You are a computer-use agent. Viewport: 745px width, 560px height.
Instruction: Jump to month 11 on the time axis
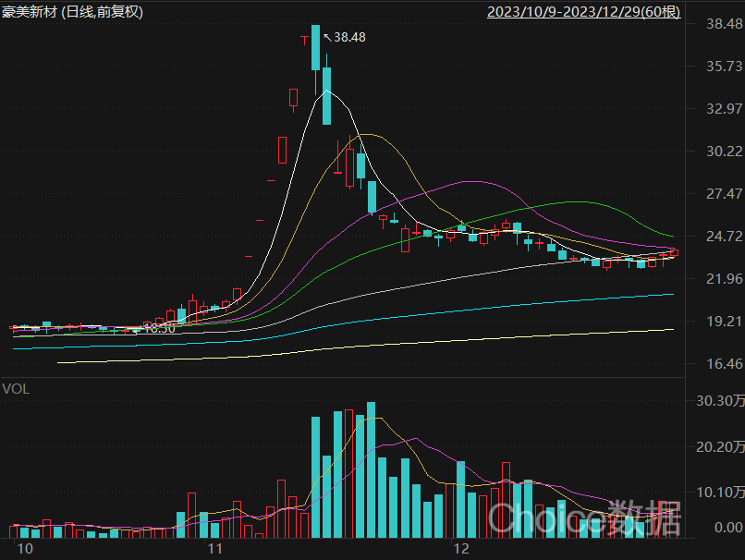[x=215, y=549]
